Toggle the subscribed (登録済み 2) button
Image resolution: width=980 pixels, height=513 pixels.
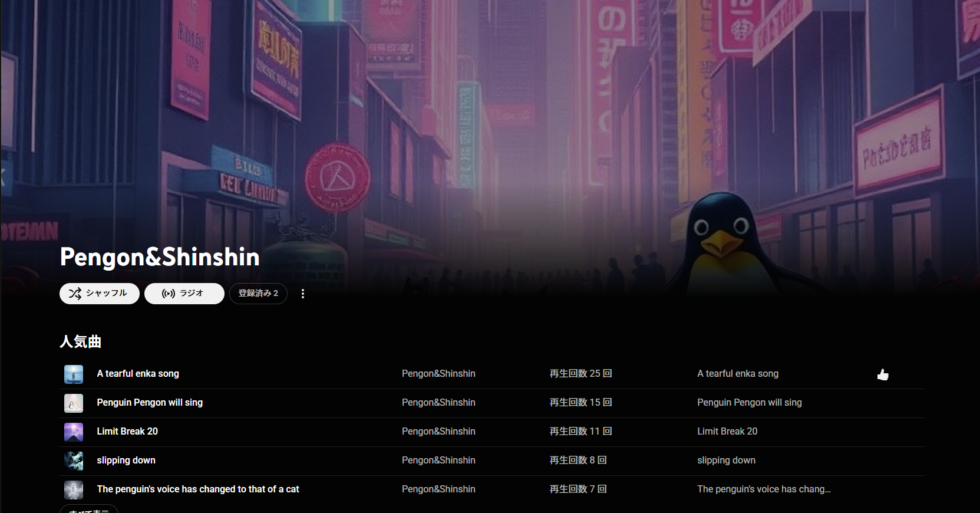coord(258,294)
